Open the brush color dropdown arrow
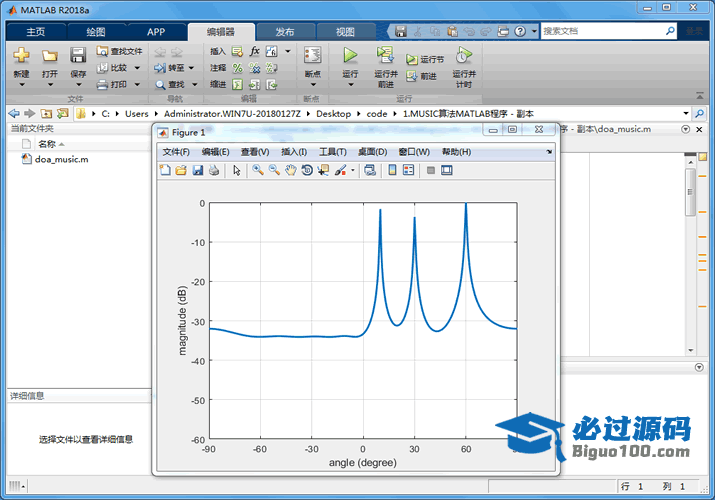 (352, 170)
